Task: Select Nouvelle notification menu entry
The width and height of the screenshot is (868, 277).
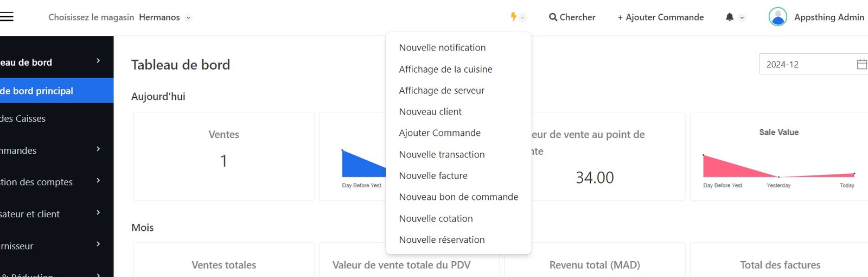Action: click(442, 48)
